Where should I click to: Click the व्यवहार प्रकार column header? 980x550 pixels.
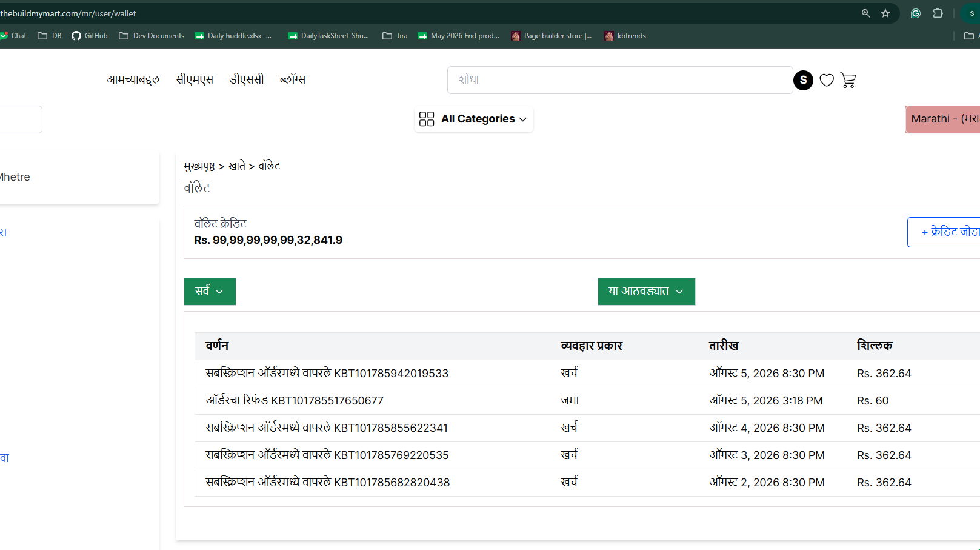tap(592, 346)
